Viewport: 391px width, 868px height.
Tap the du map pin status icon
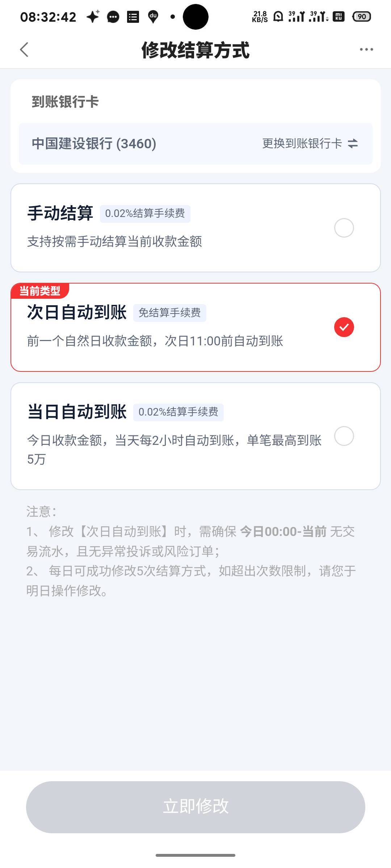pos(153,17)
